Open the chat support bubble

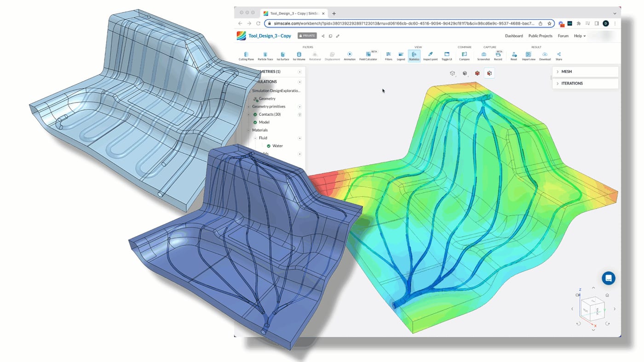pos(609,278)
